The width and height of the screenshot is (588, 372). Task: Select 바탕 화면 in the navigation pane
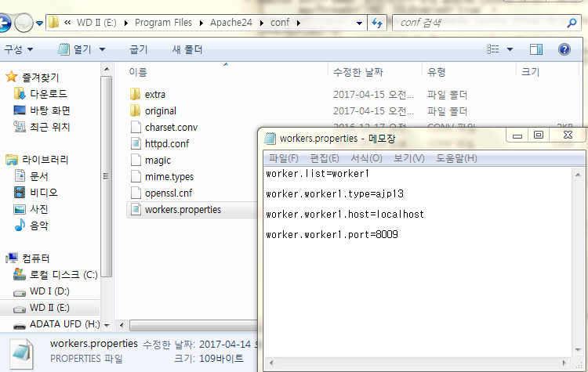[50, 110]
